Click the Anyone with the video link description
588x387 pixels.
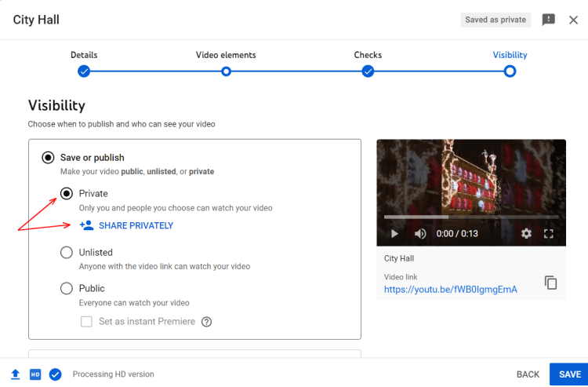(165, 267)
